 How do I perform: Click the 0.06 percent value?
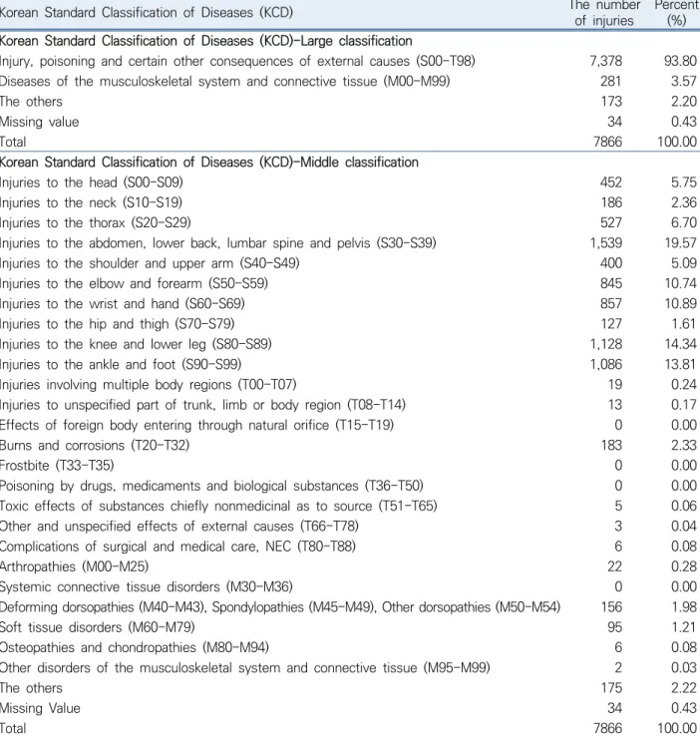684,505
